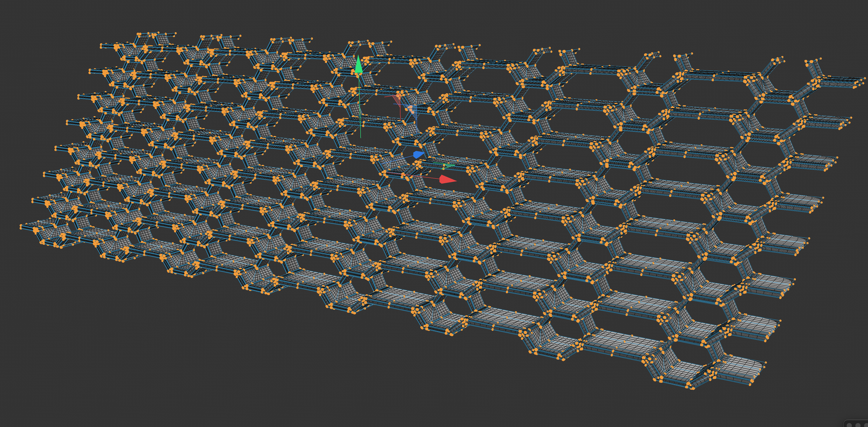Click first gray dot in corner widget
Image resolution: width=868 pixels, height=427 pixels.
849,425
